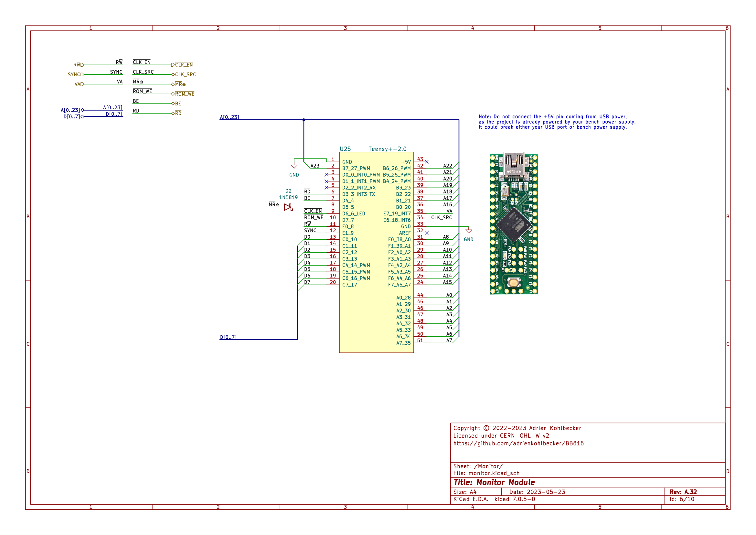The width and height of the screenshot is (756, 535).
Task: Click the D[0..7] bus label near the bottom
Action: point(228,337)
